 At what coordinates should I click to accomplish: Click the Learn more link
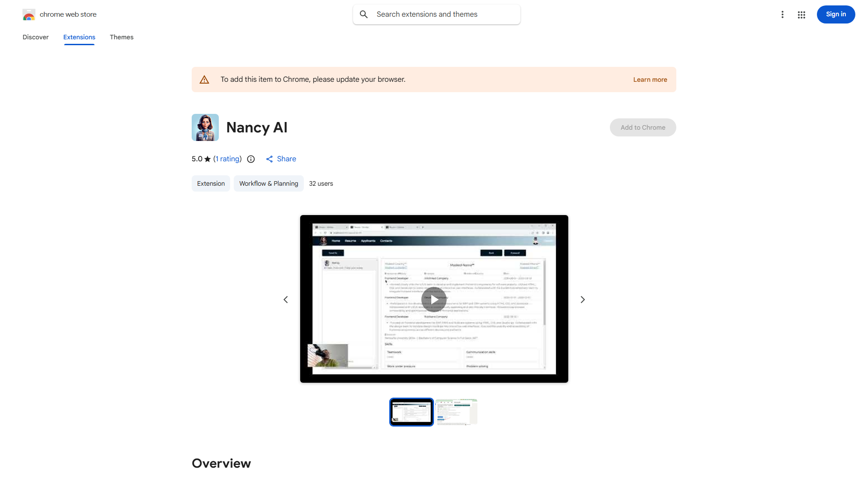pyautogui.click(x=650, y=80)
